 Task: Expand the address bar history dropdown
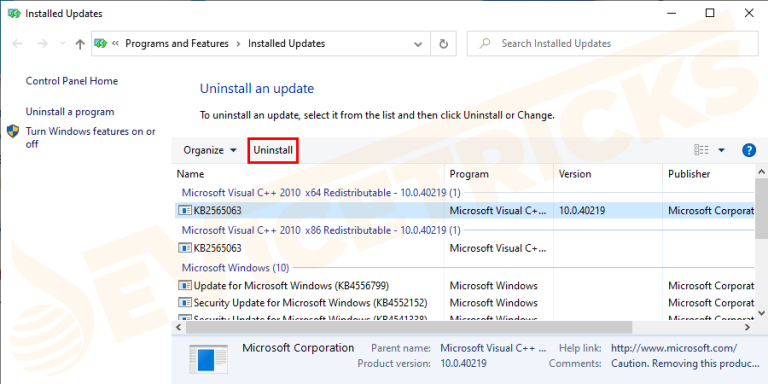point(418,44)
